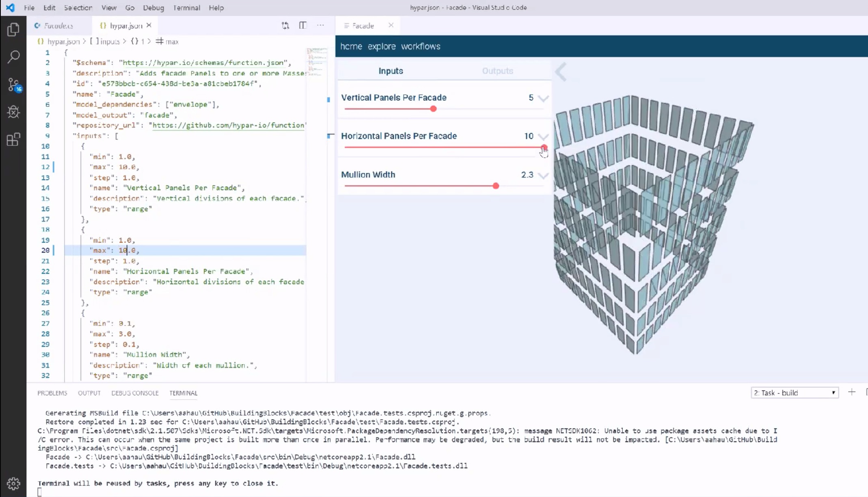Open the Explorer view in activity bar
The height and width of the screenshot is (497, 868).
click(x=13, y=30)
